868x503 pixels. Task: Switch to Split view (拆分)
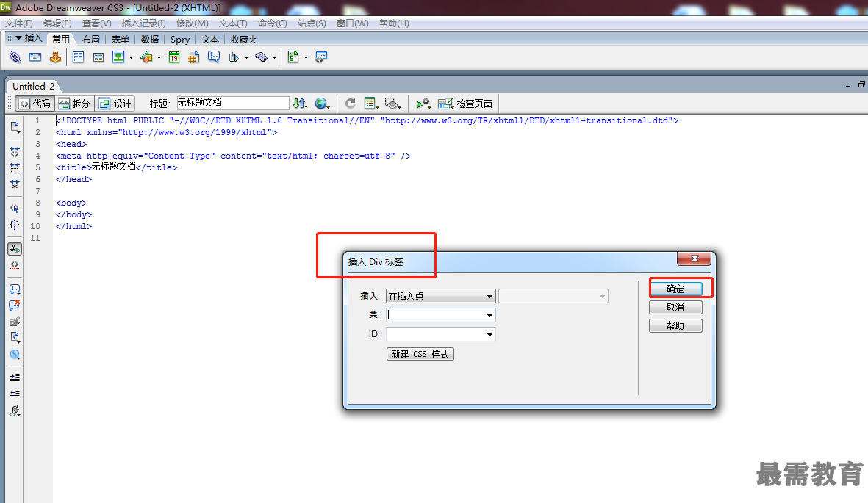[x=74, y=104]
